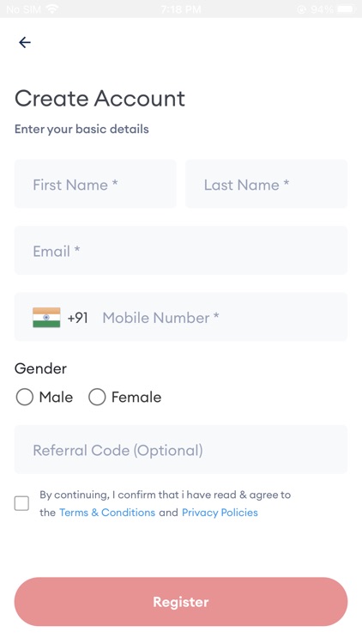Check the terms agreement checkbox
The width and height of the screenshot is (362, 644).
point(21,503)
